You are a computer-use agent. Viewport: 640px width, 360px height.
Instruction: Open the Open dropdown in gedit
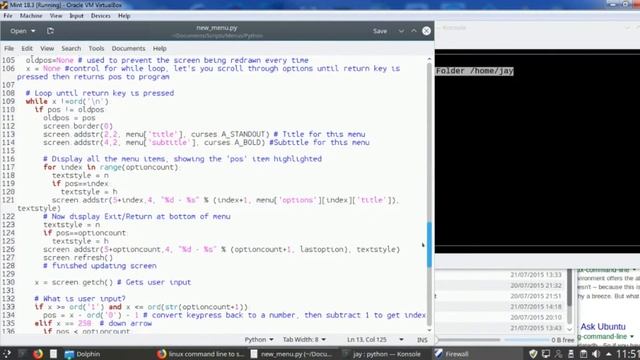(22, 31)
